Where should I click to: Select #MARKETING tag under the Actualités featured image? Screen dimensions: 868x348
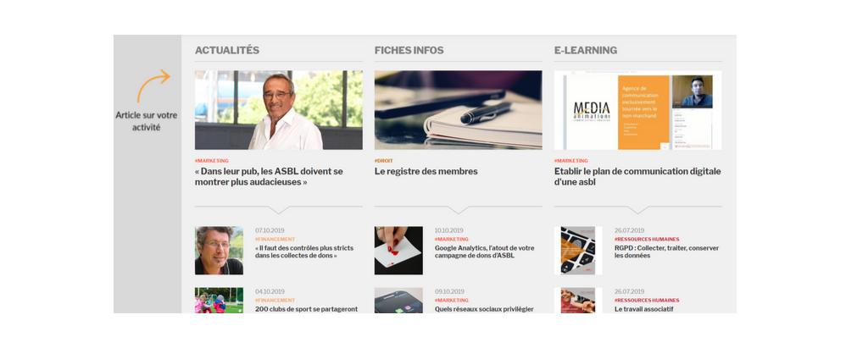(x=211, y=161)
